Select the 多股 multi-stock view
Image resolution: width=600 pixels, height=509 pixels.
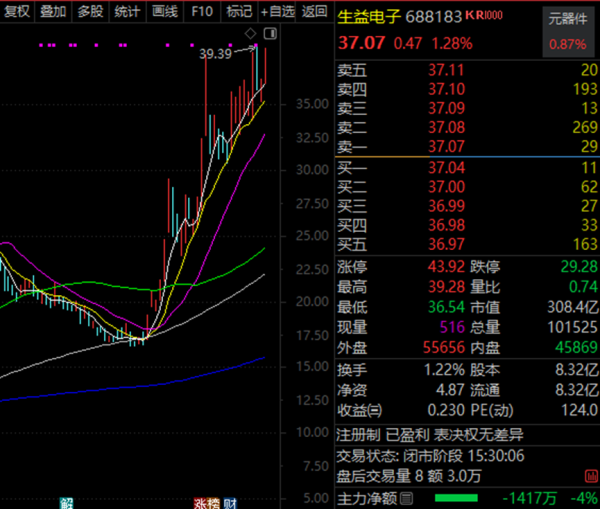(x=90, y=11)
